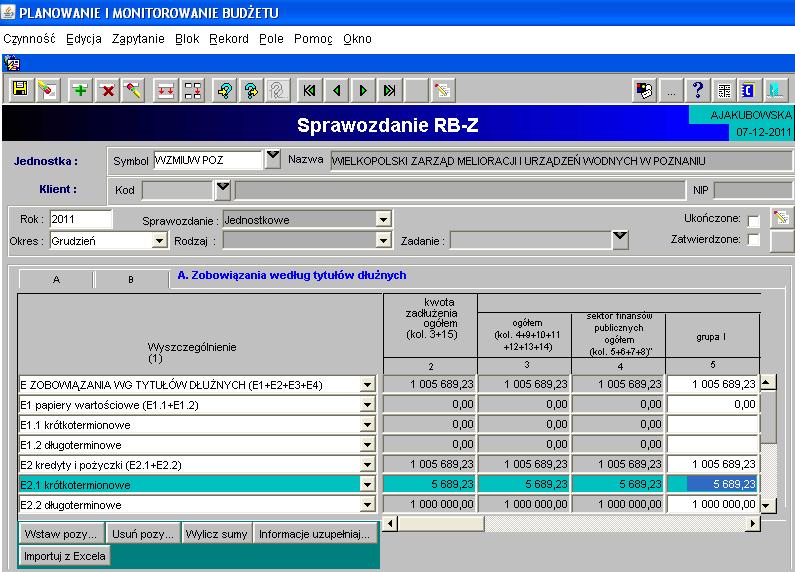Open the Edycja menu
Image resolution: width=795 pixels, height=572 pixels.
[84, 39]
